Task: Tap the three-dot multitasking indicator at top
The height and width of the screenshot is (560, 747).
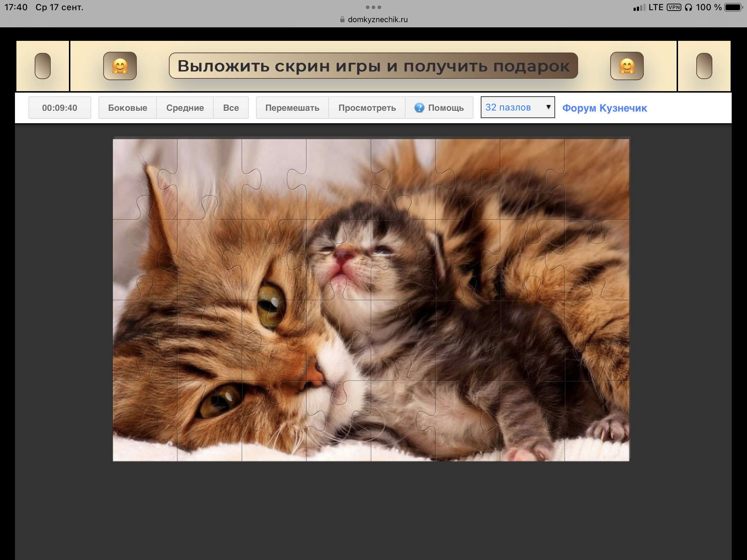Action: click(x=373, y=7)
